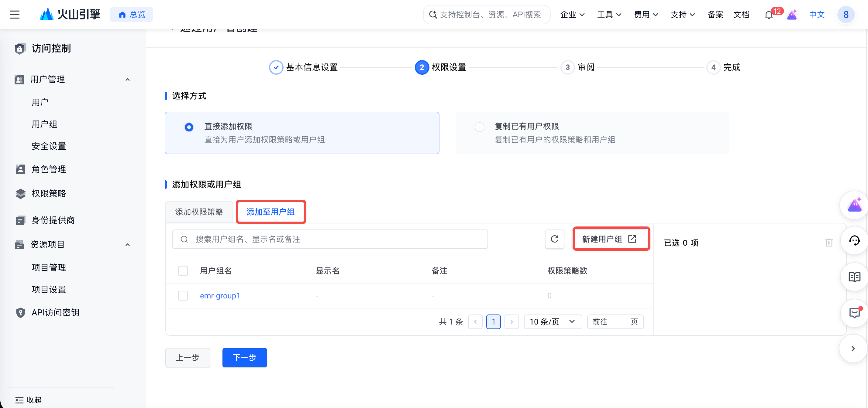Select 直接添加权限 radio option

coord(189,127)
